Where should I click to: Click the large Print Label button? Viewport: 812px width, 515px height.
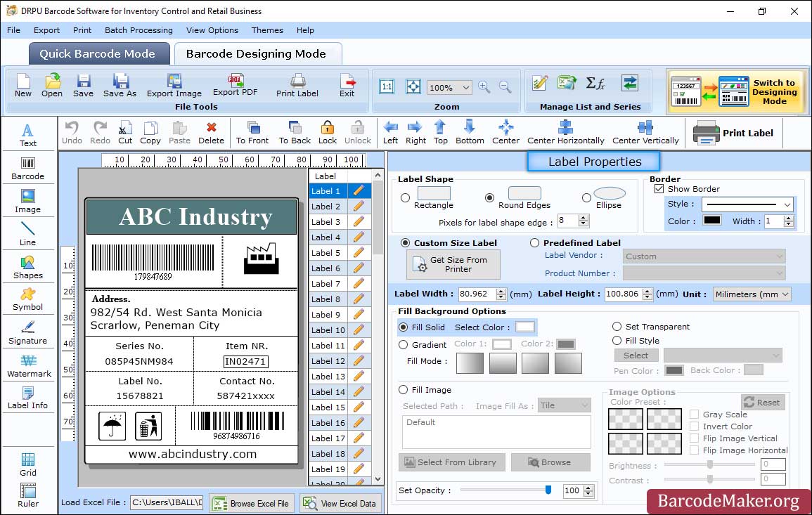pos(733,133)
